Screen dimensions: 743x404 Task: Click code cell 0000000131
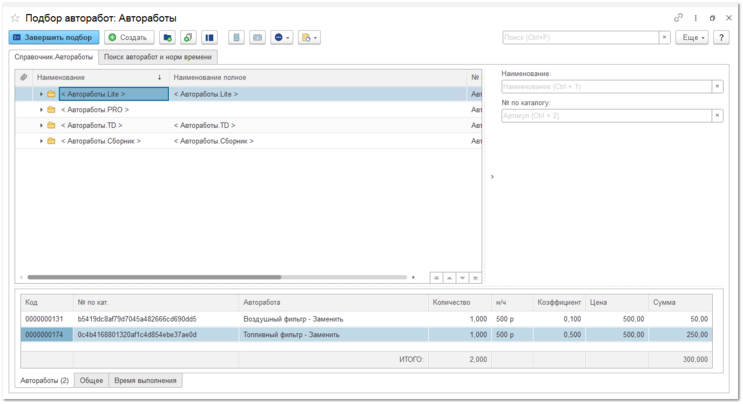pos(44,319)
